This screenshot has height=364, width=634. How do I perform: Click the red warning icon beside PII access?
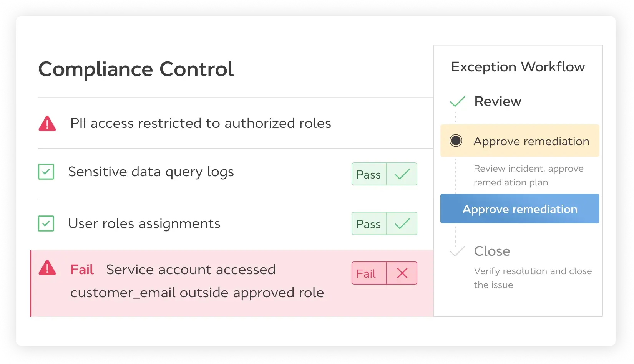(x=47, y=124)
